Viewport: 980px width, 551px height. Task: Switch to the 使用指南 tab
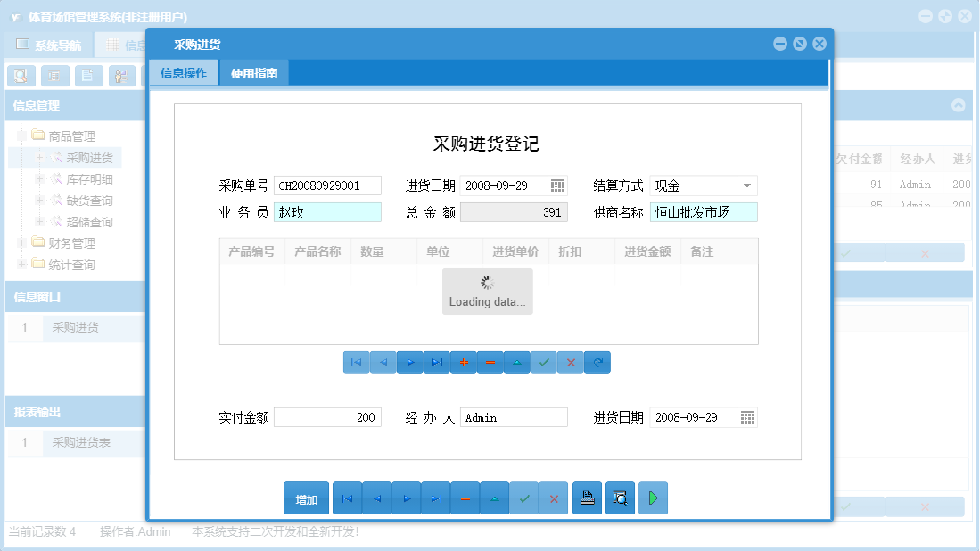click(x=253, y=72)
